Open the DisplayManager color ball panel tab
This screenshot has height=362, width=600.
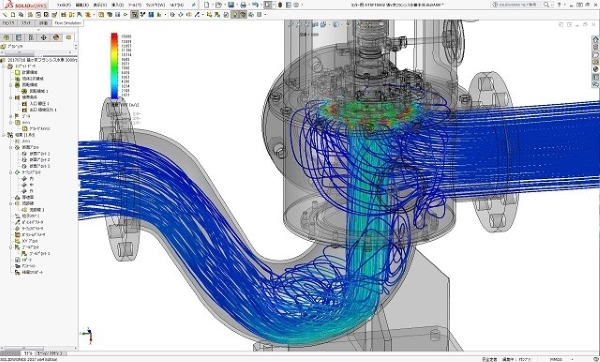pyautogui.click(x=56, y=38)
